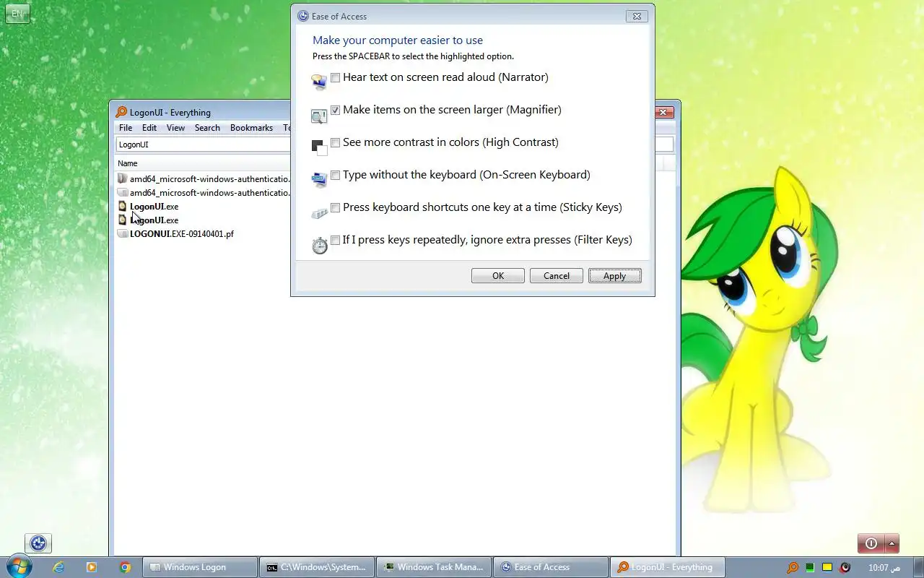Click the taskbar clock showing 10:07
Screen dimensions: 924x578
pyautogui.click(x=884, y=568)
